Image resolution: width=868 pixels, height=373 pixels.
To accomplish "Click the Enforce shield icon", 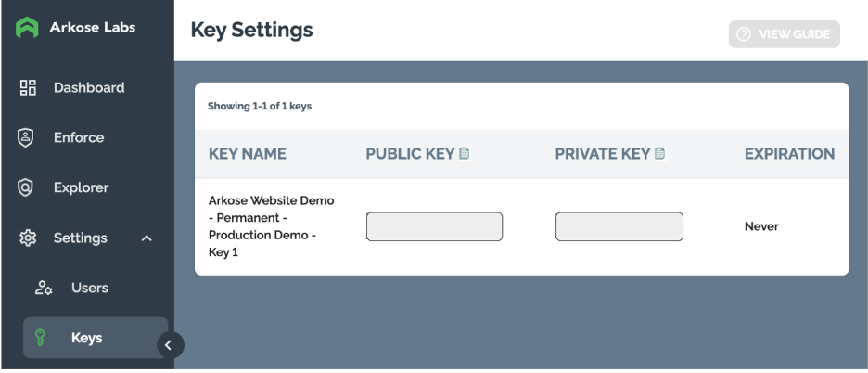I will pos(25,137).
